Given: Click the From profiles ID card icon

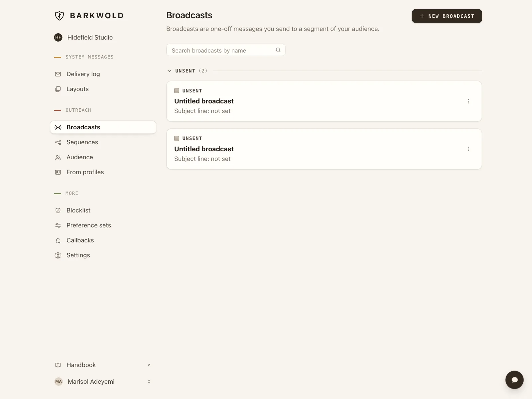Looking at the screenshot, I should [58, 172].
